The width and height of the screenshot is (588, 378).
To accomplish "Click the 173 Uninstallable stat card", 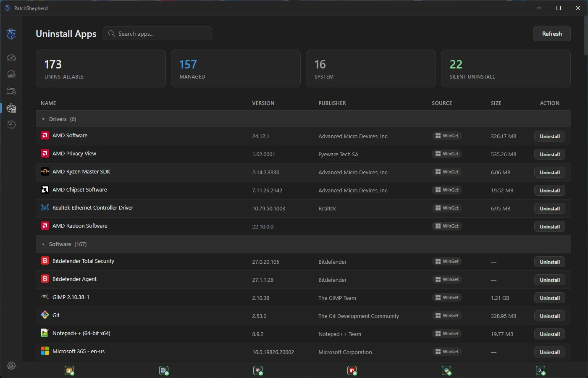I will coord(101,68).
